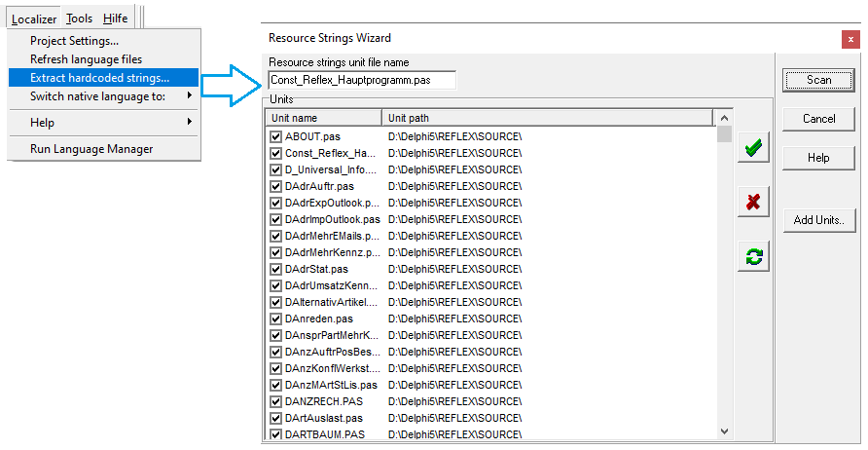This screenshot has width=868, height=450.
Task: Expand Switch native language to submenu
Action: tap(103, 95)
